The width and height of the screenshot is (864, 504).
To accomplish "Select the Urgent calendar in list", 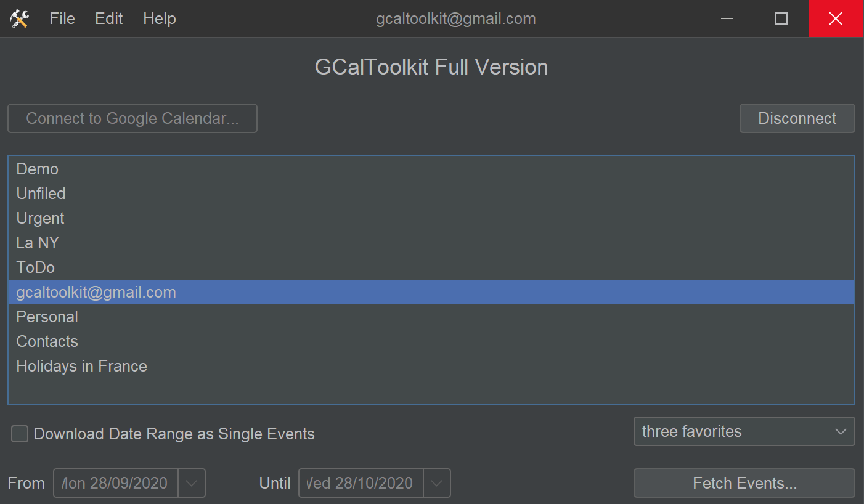I will pos(431,218).
